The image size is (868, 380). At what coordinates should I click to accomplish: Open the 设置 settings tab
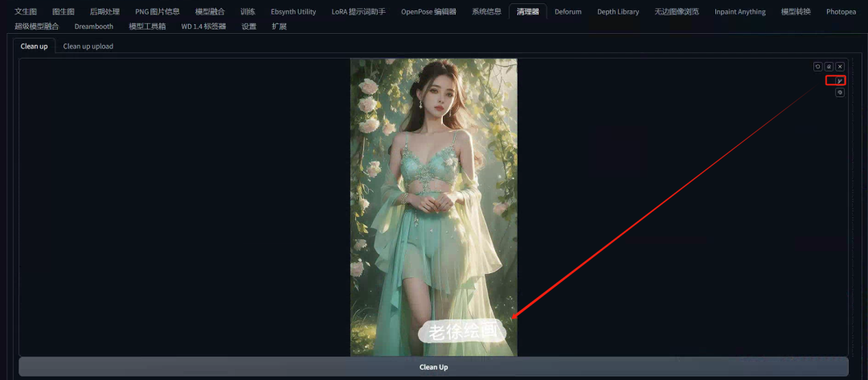248,26
